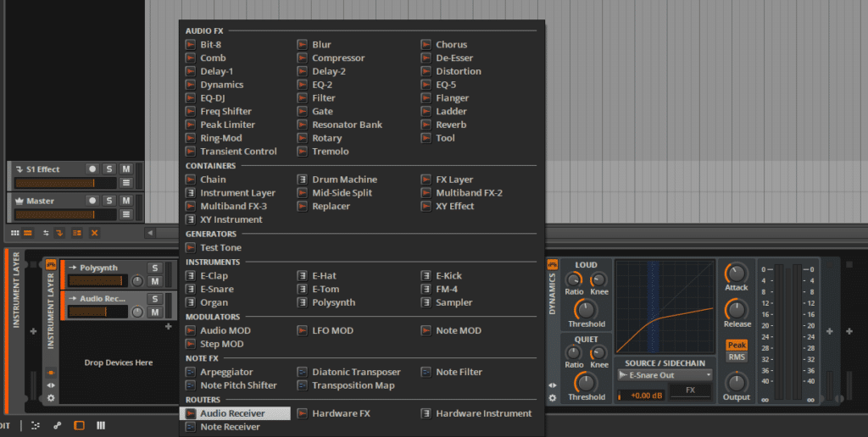The height and width of the screenshot is (437, 868).
Task: Click the Output knob in Dynamics
Action: pyautogui.click(x=736, y=383)
